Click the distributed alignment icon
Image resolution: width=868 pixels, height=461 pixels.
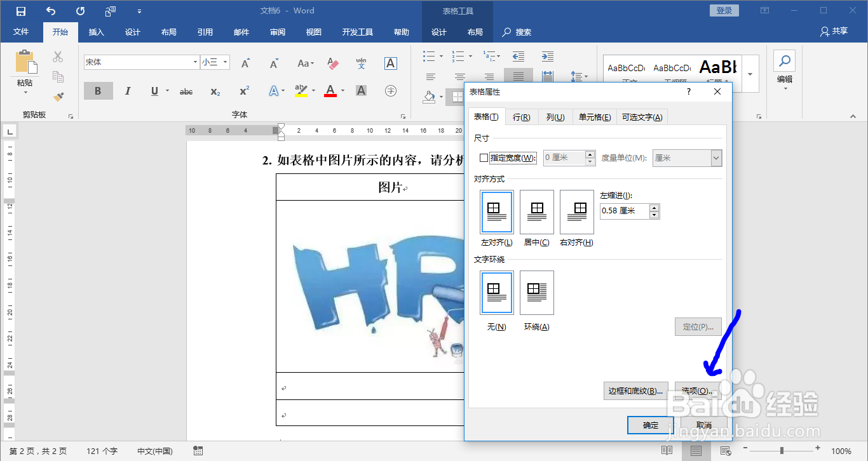pos(548,77)
